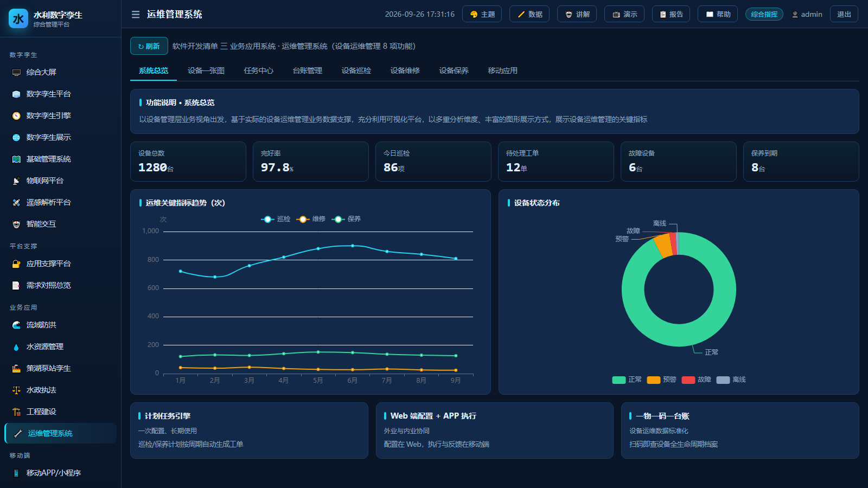
Task: Click the 刷新 refresh button
Action: pyautogui.click(x=149, y=46)
